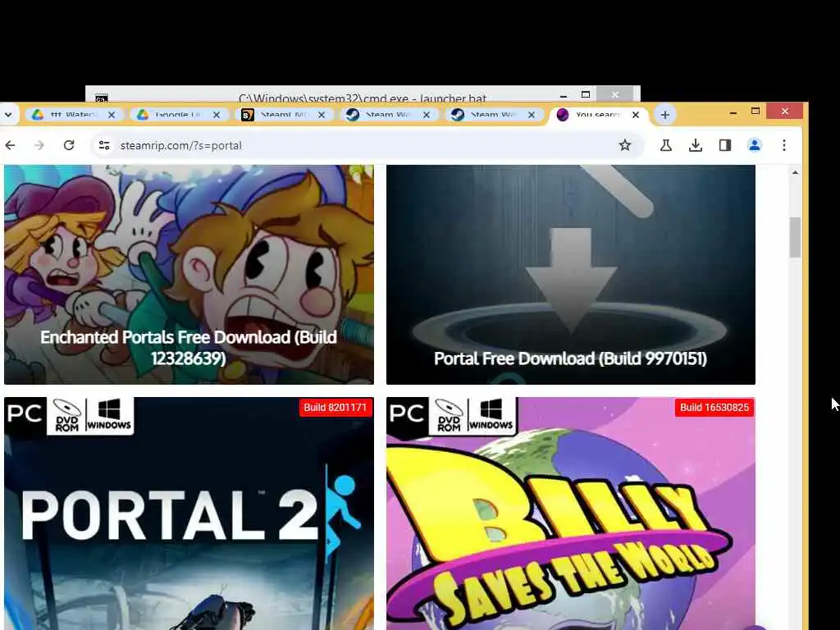
Task: Open the Billy Saves the World thumbnail
Action: pyautogui.click(x=571, y=514)
